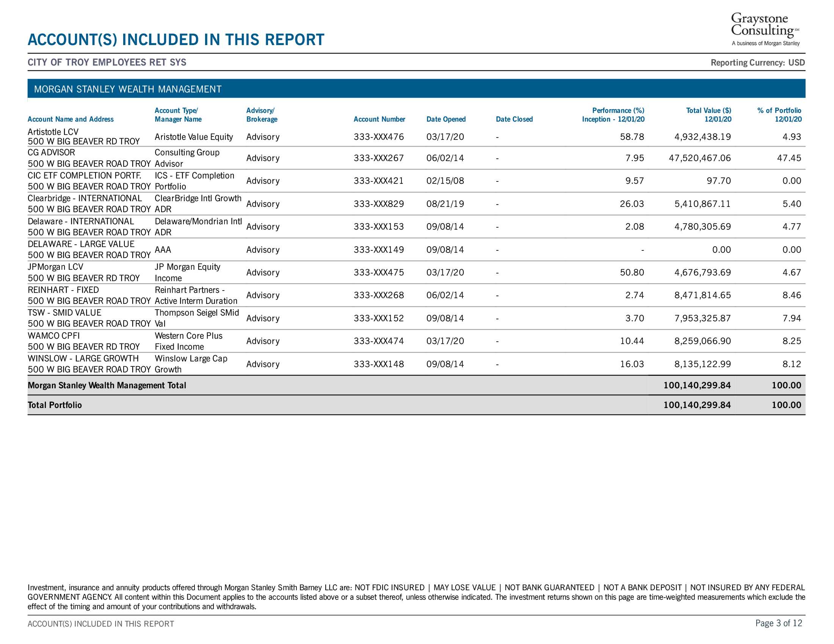Image resolution: width=834 pixels, height=644 pixels.
Task: Click total value 8,135,122.99
Action: 702,364
